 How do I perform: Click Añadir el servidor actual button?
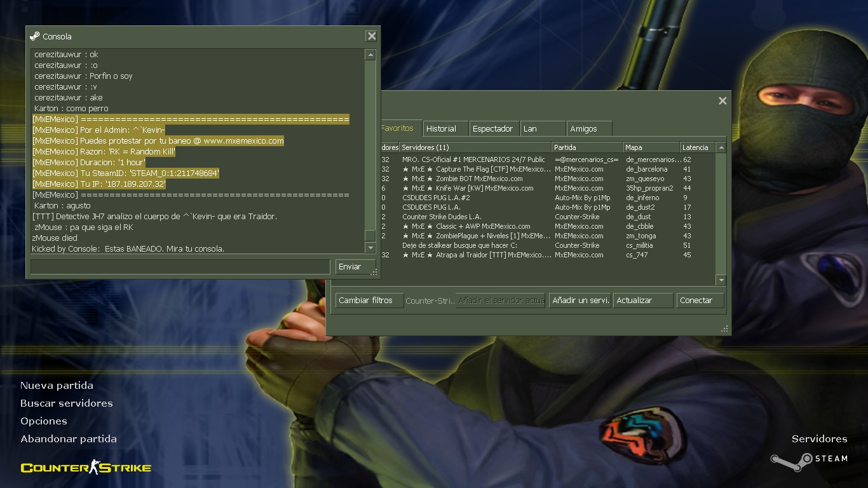pyautogui.click(x=501, y=300)
